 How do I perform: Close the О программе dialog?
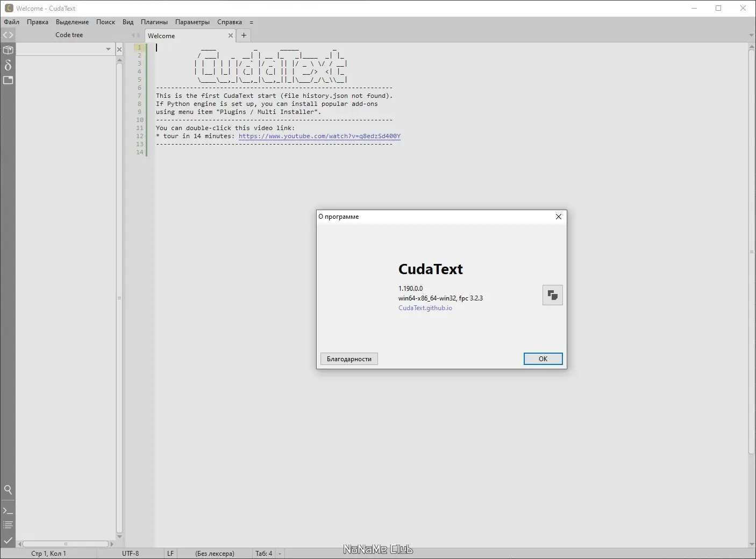coord(558,217)
